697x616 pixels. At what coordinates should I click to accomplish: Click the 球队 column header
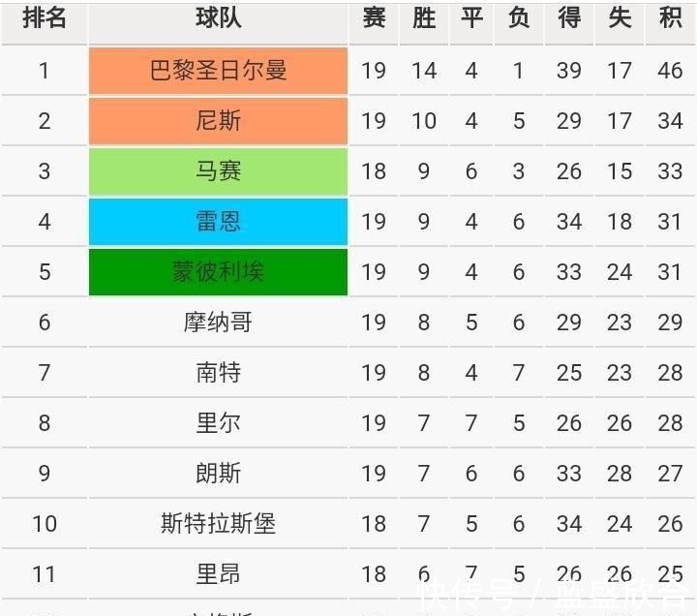click(x=218, y=18)
